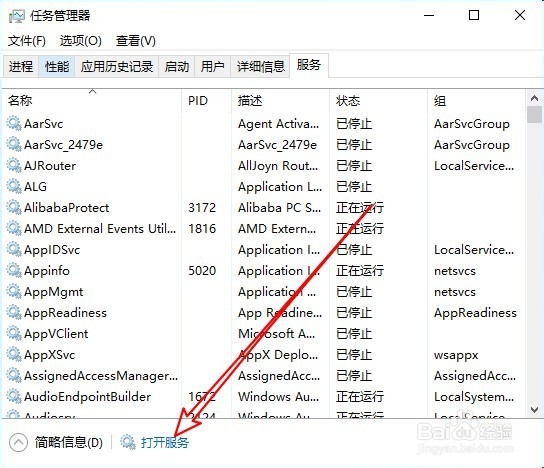Viewport: 544px width, 468px height.
Task: Click the wsappx group cell
Action: coord(456,356)
